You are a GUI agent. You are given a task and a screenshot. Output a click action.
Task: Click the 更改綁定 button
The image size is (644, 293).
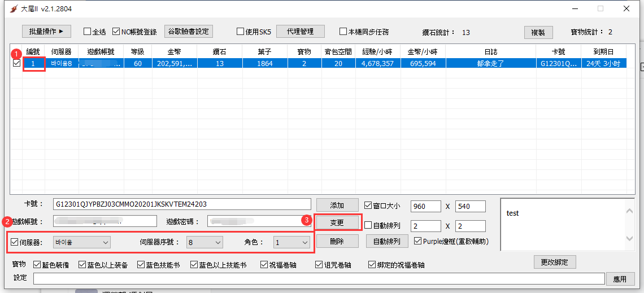[x=554, y=262]
